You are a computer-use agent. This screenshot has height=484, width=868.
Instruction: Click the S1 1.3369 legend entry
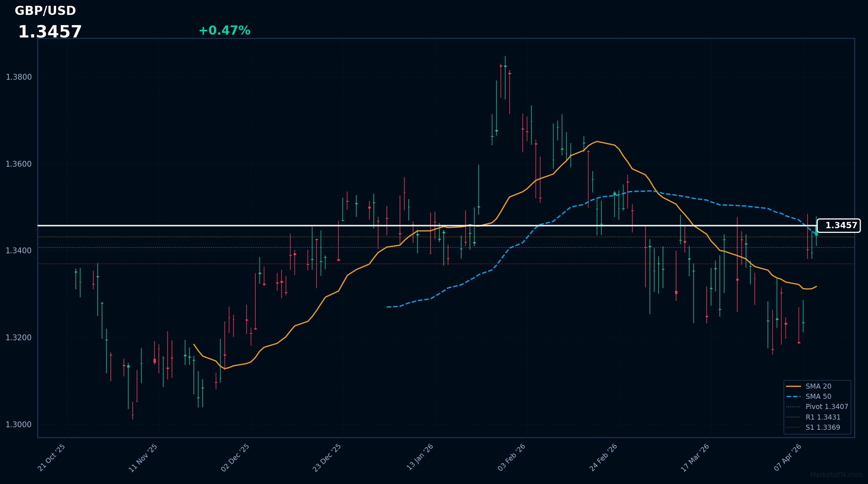pyautogui.click(x=813, y=428)
